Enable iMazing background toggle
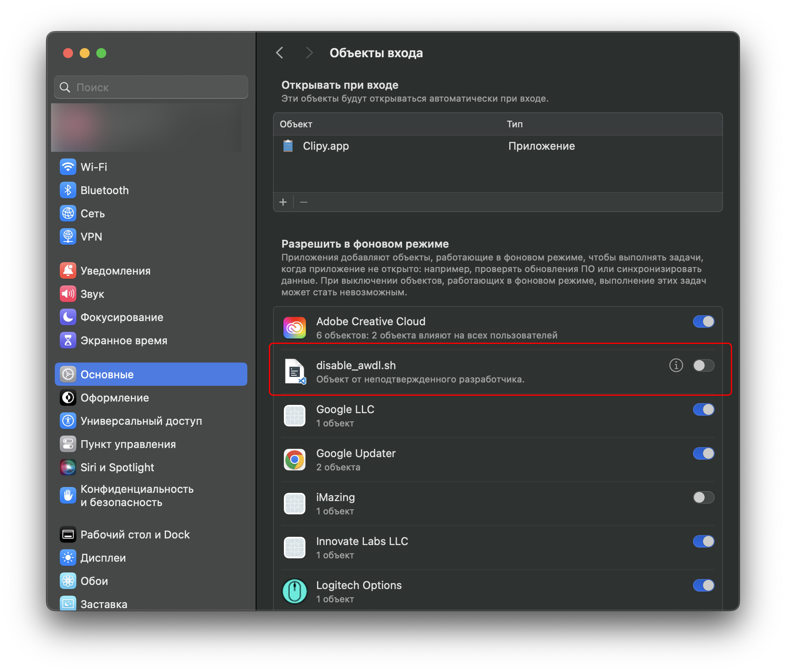This screenshot has width=786, height=672. click(x=704, y=497)
